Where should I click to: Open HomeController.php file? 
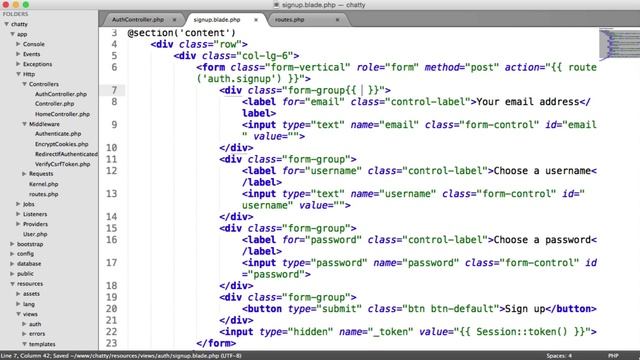click(x=62, y=114)
